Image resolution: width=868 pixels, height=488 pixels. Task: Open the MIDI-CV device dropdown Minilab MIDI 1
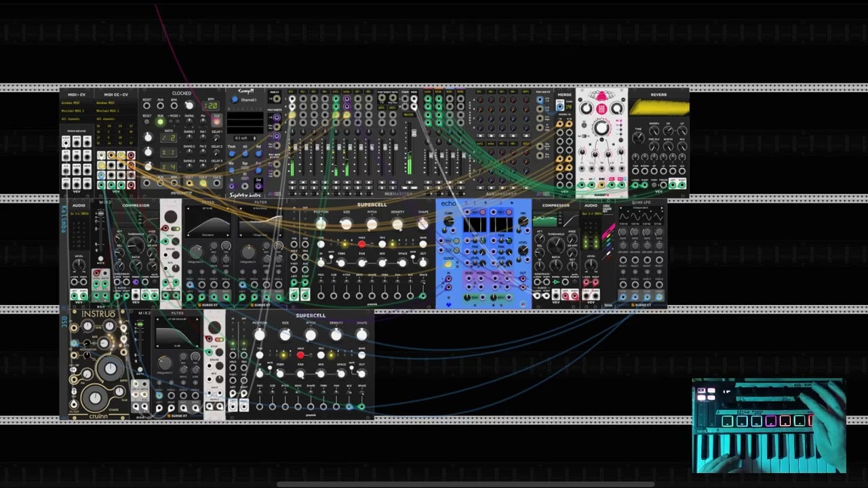coord(77,110)
